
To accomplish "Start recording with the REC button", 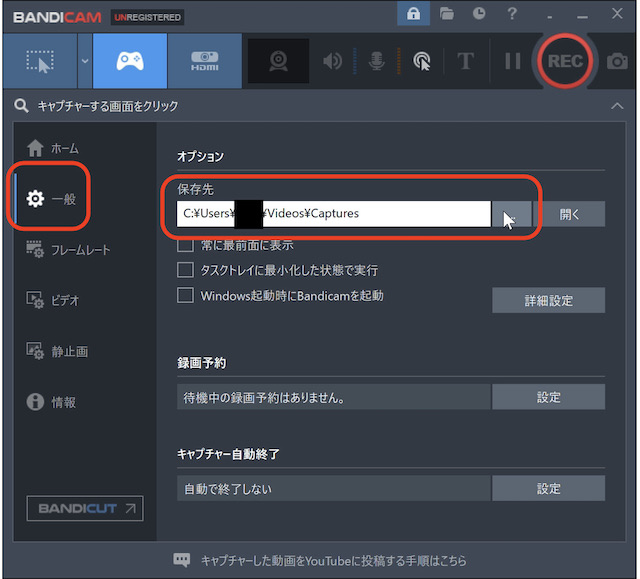I will click(x=565, y=61).
